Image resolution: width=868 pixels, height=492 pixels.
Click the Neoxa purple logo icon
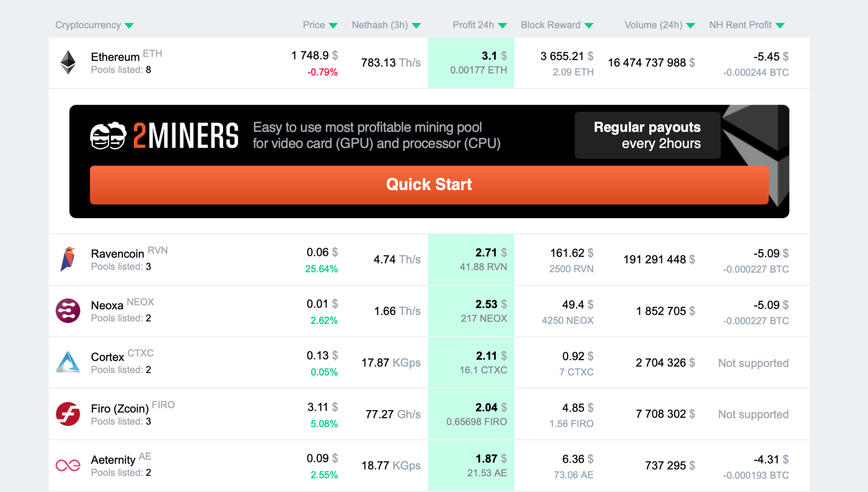point(68,311)
